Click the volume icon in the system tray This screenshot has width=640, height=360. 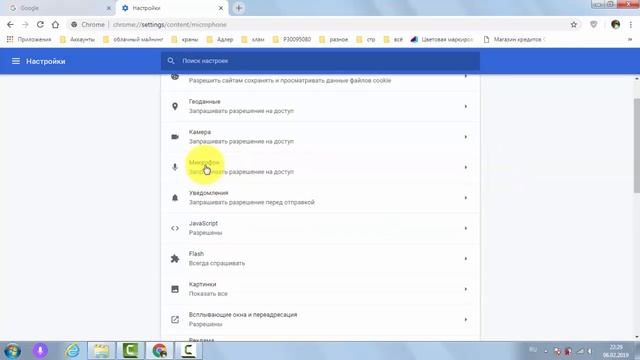pyautogui.click(x=590, y=351)
